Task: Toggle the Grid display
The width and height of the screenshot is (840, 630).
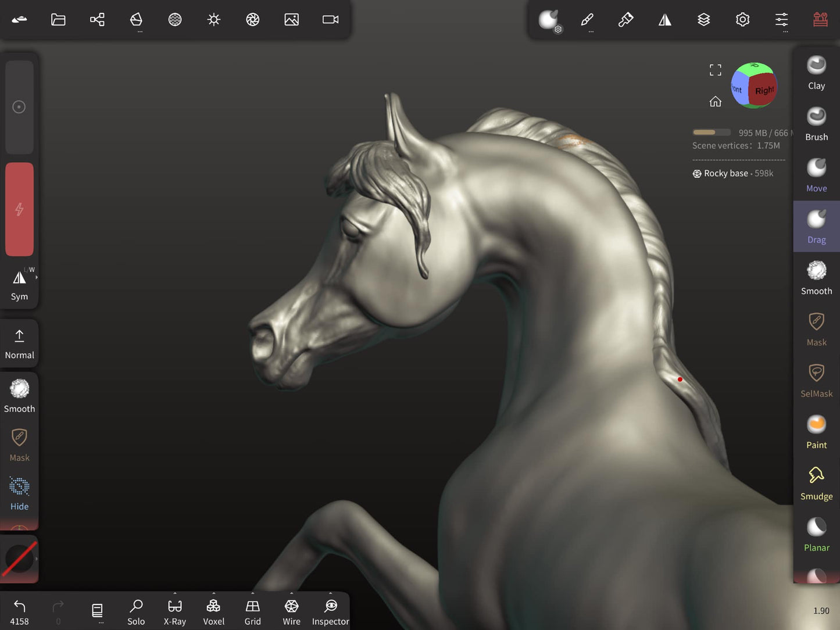Action: (x=252, y=611)
